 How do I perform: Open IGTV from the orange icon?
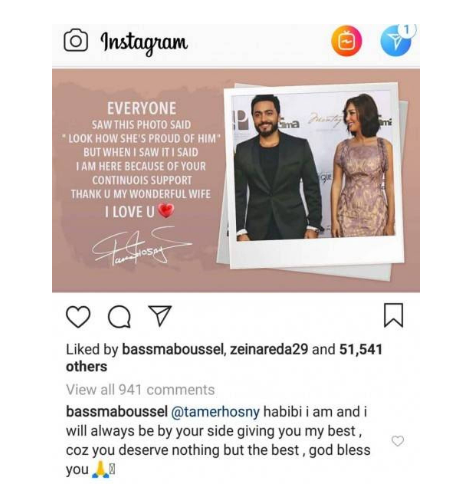(346, 41)
